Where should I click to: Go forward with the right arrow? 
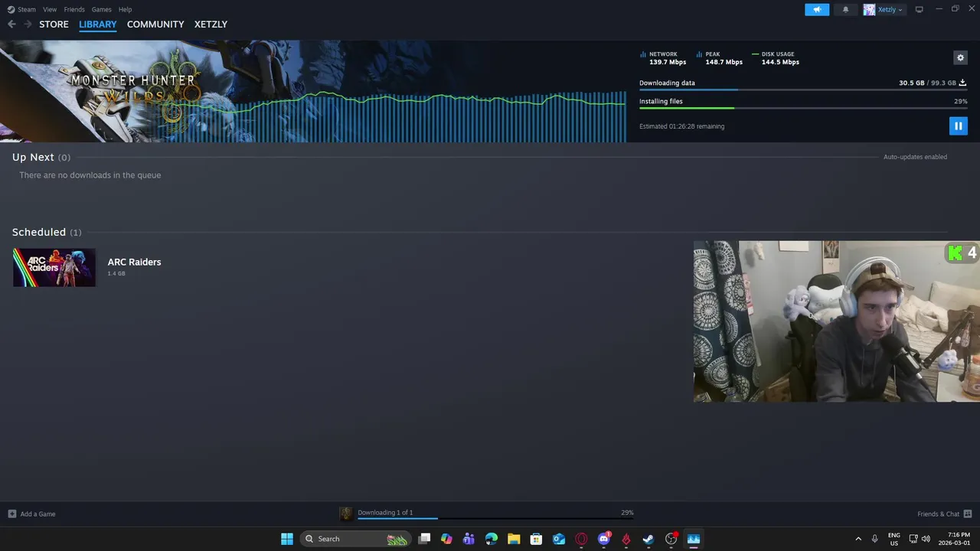[x=28, y=24]
